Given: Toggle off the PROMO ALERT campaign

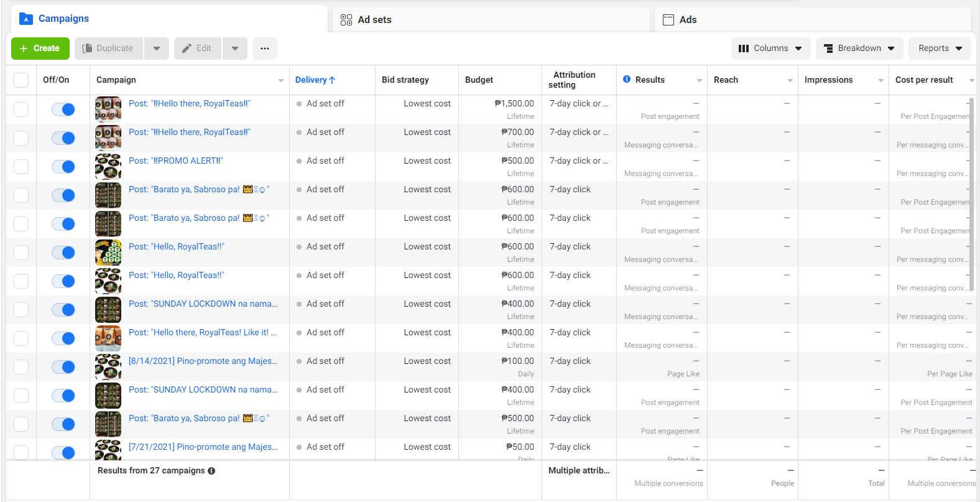Looking at the screenshot, I should point(63,167).
